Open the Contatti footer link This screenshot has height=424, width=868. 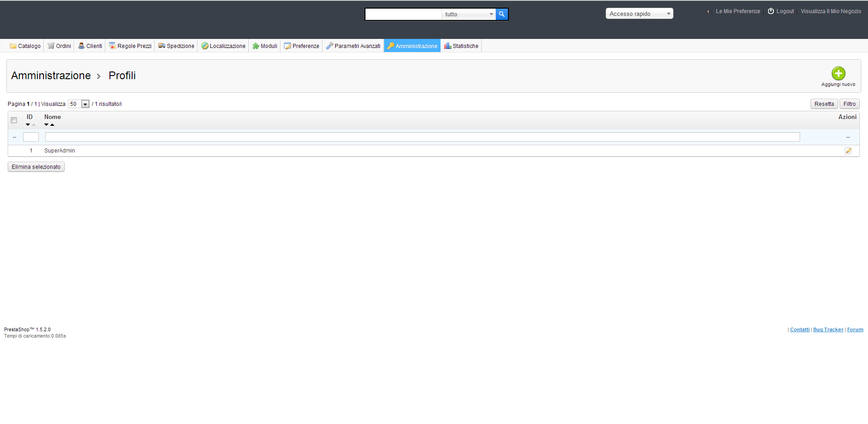800,329
